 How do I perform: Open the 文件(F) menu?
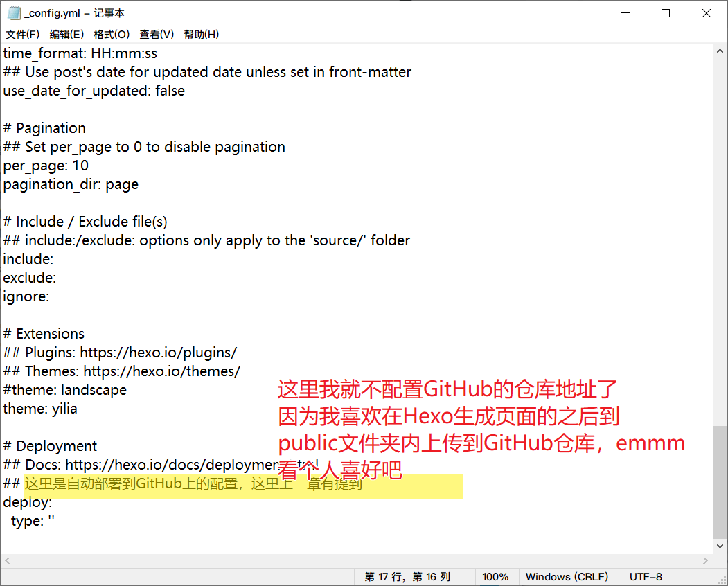point(22,34)
